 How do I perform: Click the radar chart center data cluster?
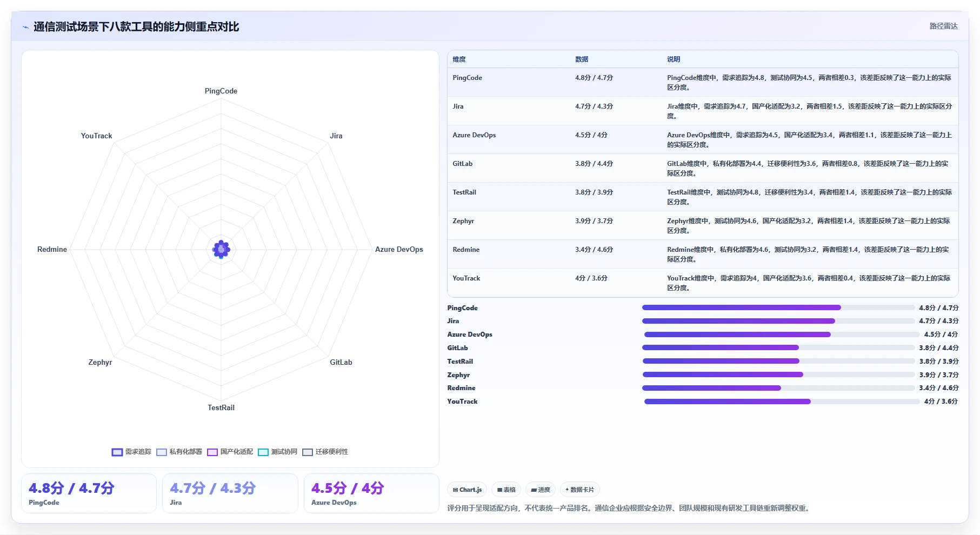tap(221, 249)
